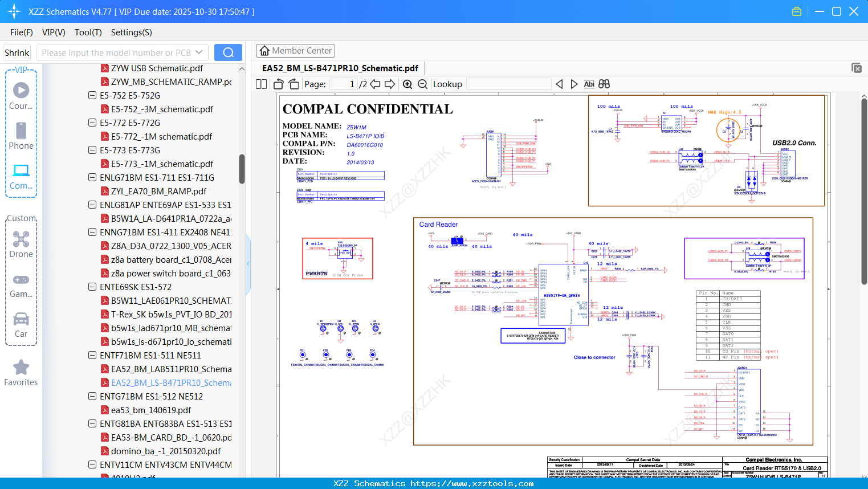Image resolution: width=868 pixels, height=489 pixels.
Task: Collapse the ENLG81AP ENTE69AP folder
Action: click(92, 205)
